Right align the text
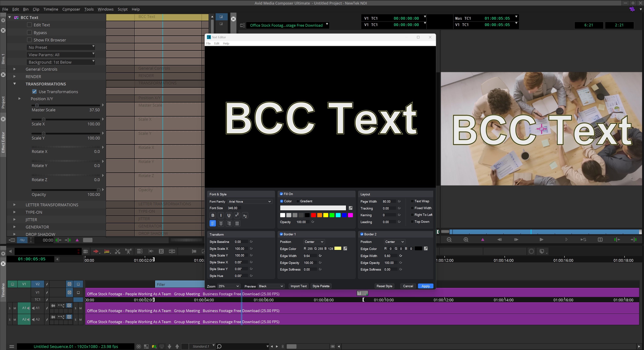Image resolution: width=644 pixels, height=350 pixels. pos(229,223)
